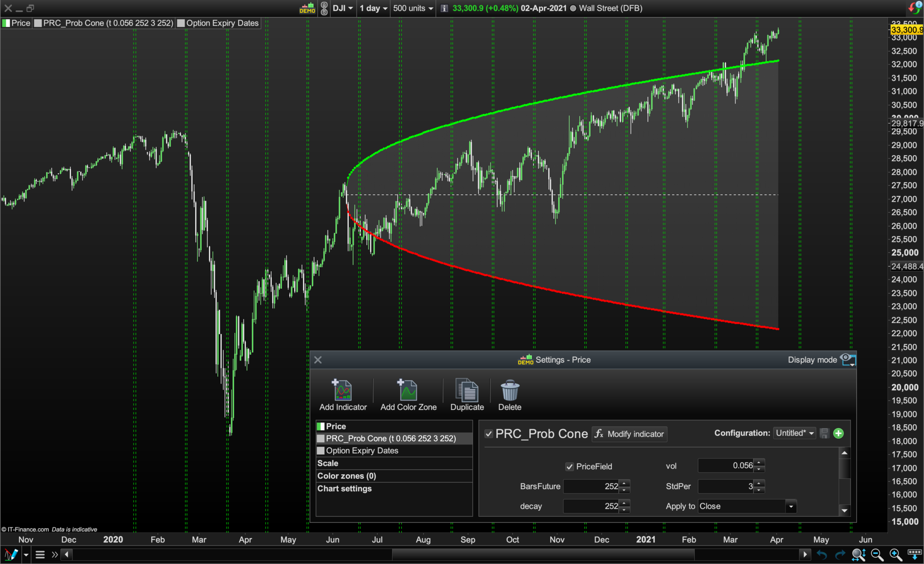Select Option Expiry Dates in settings list
The width and height of the screenshot is (924, 564).
coord(362,451)
